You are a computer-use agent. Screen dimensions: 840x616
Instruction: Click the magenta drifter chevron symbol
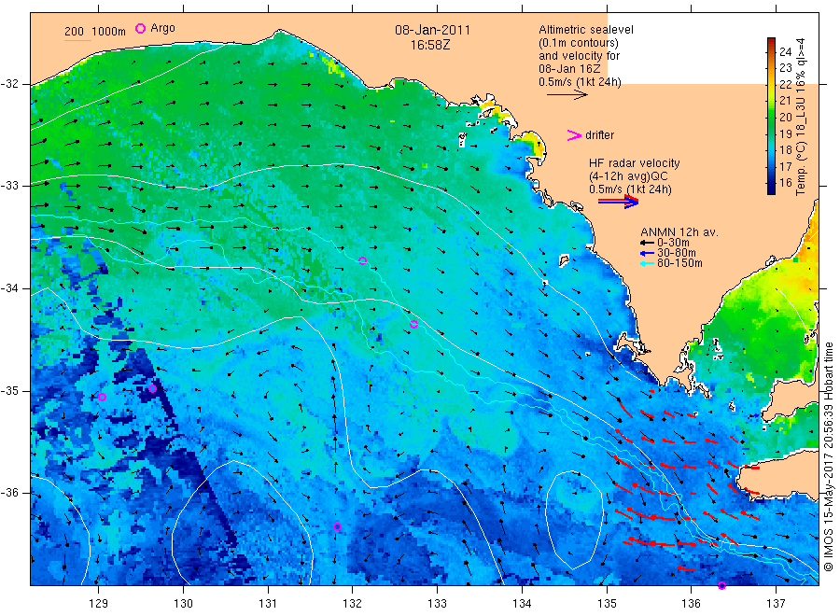coord(574,135)
